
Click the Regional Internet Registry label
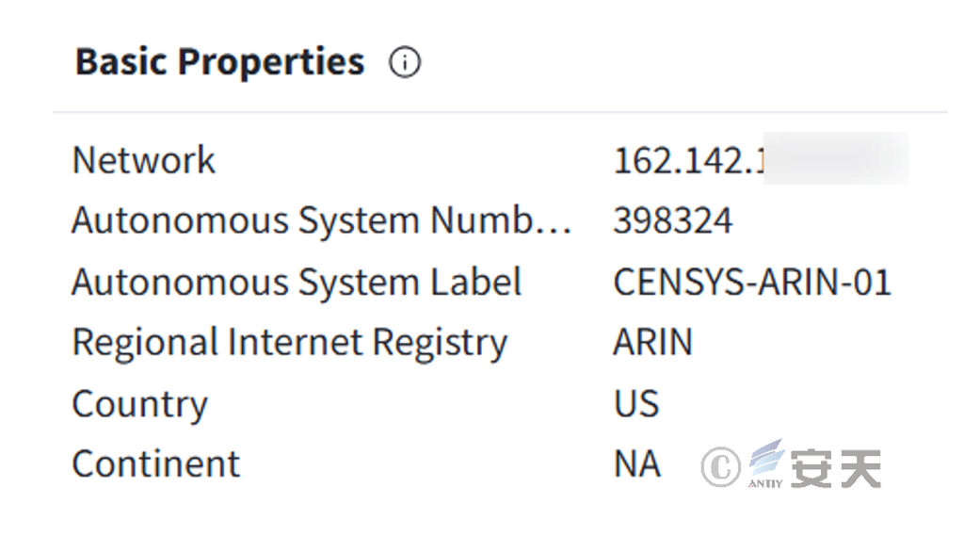[x=289, y=343]
